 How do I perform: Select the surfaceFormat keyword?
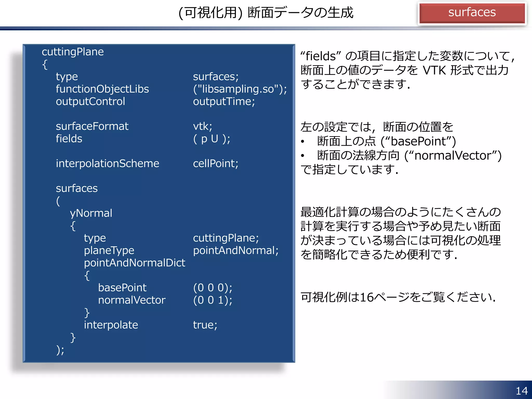tap(92, 126)
